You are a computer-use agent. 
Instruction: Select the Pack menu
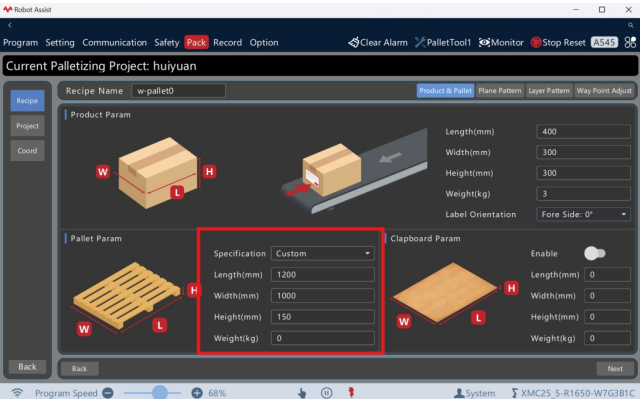(x=196, y=42)
